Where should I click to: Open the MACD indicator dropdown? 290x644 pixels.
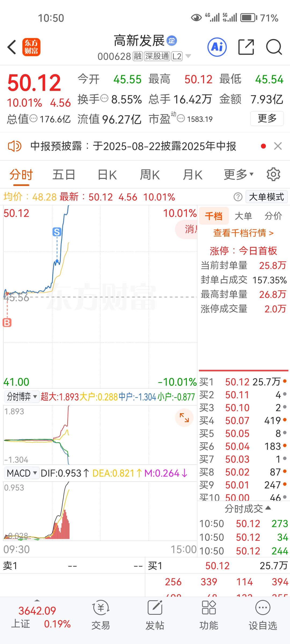[x=22, y=473]
